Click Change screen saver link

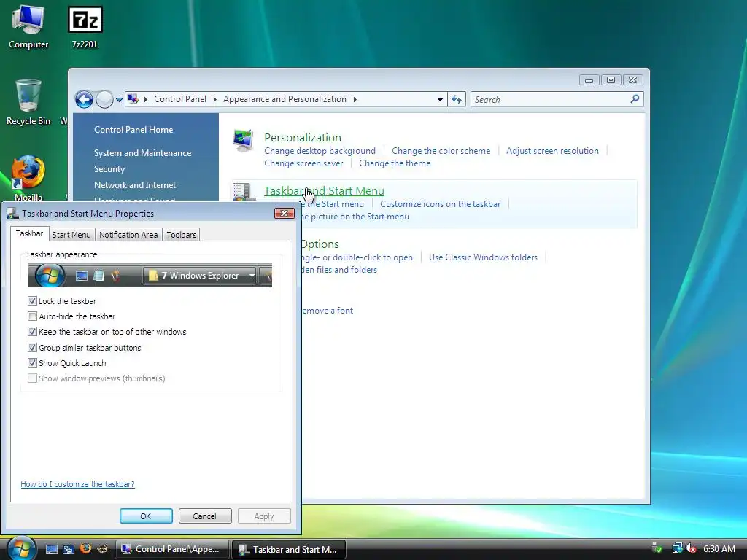pyautogui.click(x=303, y=163)
